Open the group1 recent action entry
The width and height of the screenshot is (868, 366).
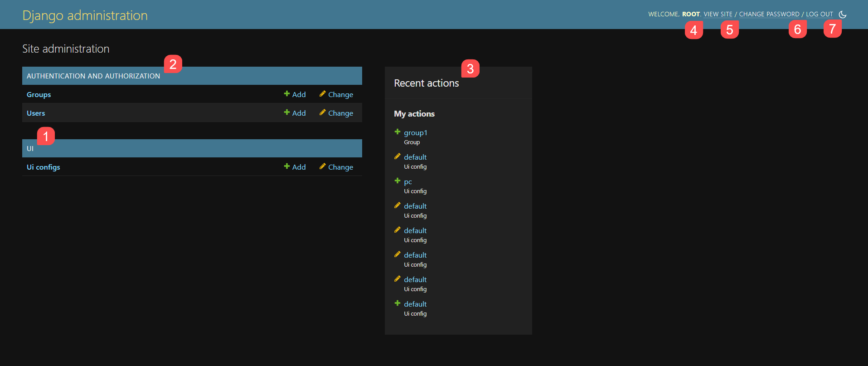(x=415, y=132)
